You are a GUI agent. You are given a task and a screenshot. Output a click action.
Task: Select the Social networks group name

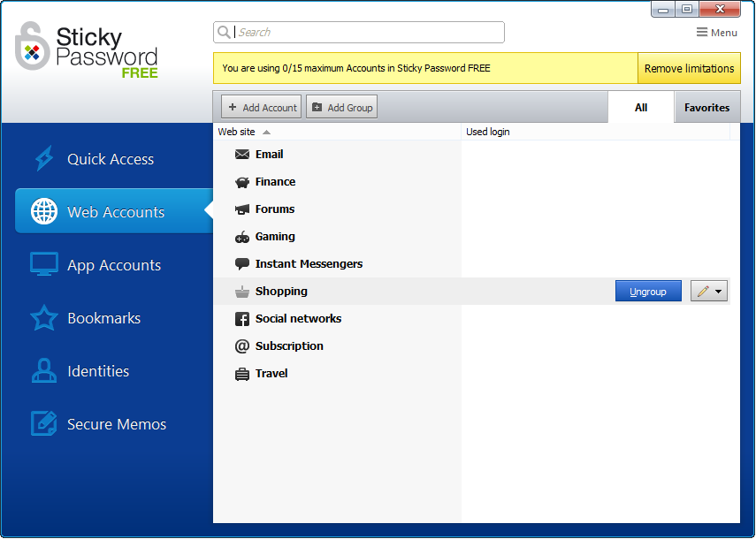[x=298, y=318]
